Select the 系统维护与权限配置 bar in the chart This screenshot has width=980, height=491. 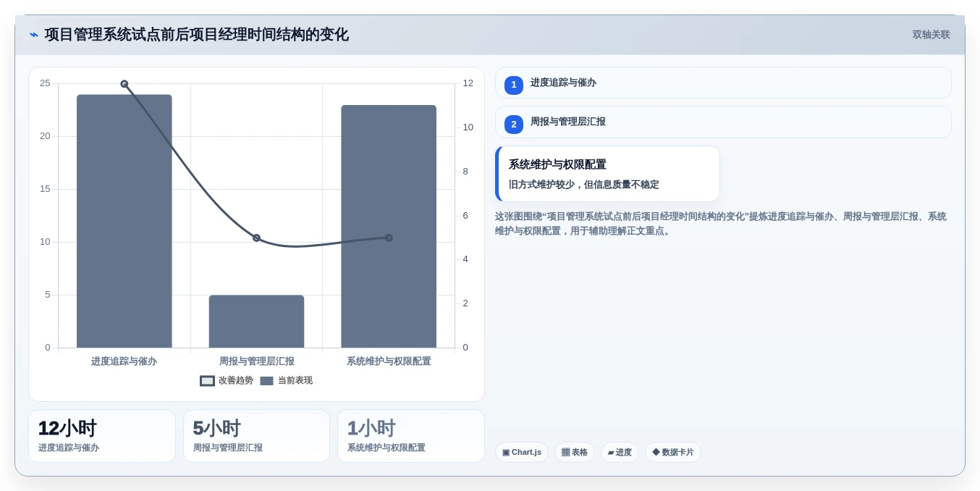(x=389, y=226)
